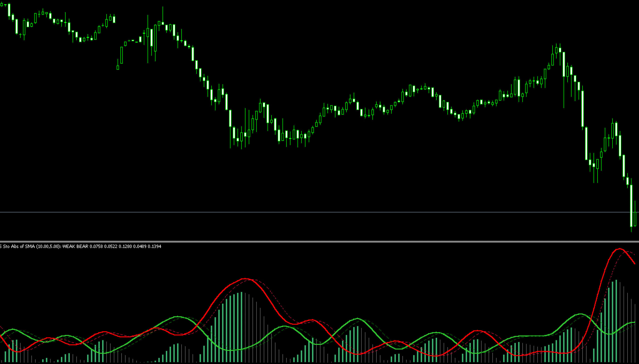Click the indicator value 0.0489
Image resolution: width=639 pixels, height=364 pixels.
pos(140,247)
